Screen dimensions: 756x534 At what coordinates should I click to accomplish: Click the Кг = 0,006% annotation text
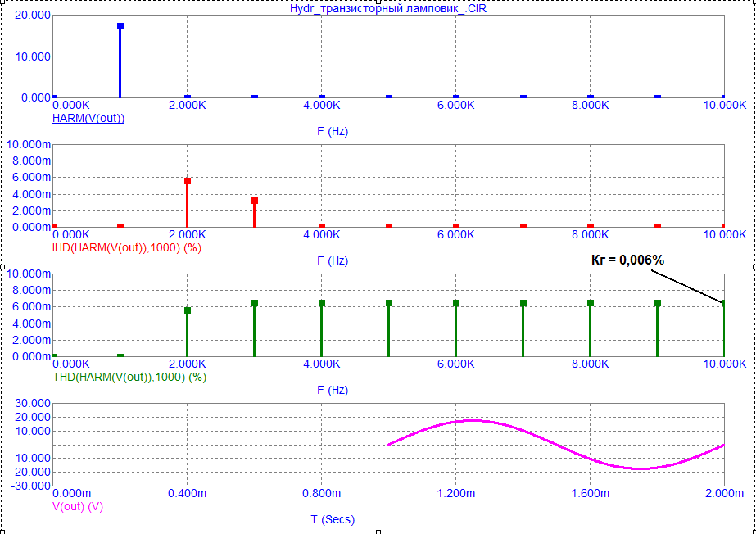tap(627, 260)
